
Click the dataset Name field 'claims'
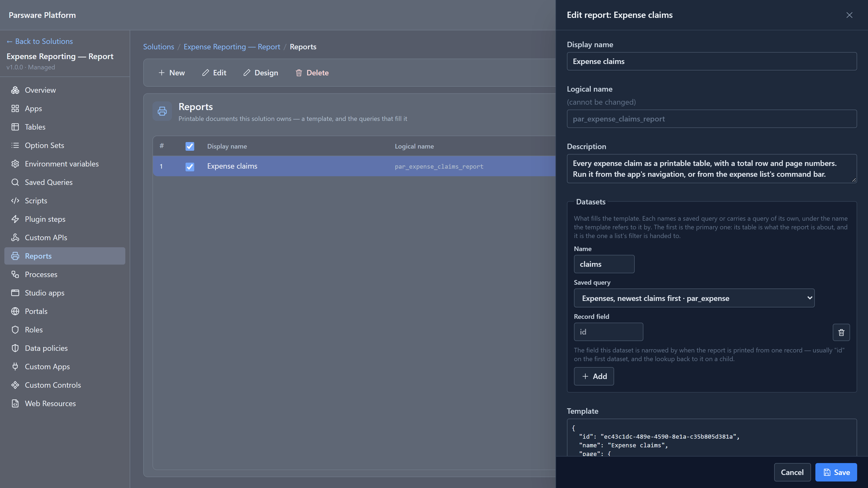tap(604, 264)
